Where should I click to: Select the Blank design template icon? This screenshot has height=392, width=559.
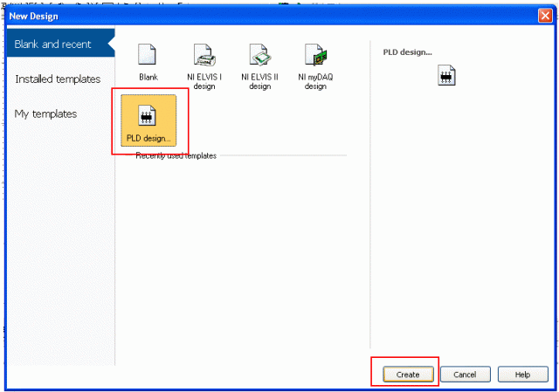tap(148, 55)
